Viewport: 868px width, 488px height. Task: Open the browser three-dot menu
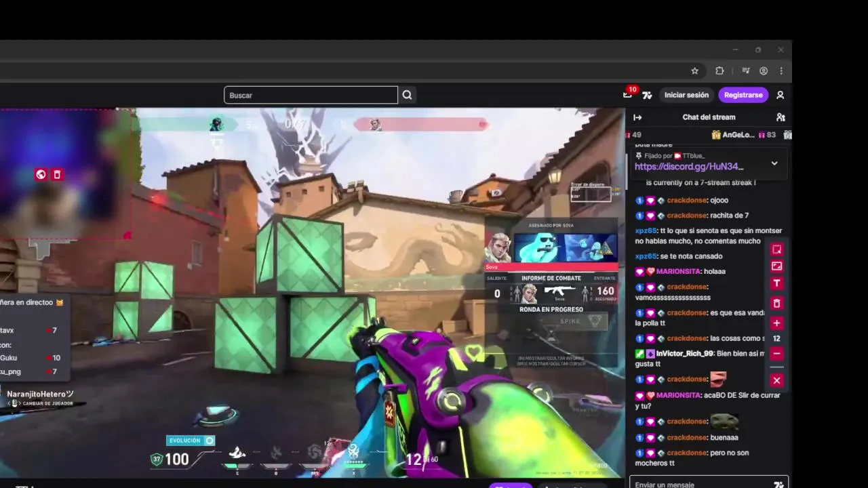pyautogui.click(x=781, y=71)
